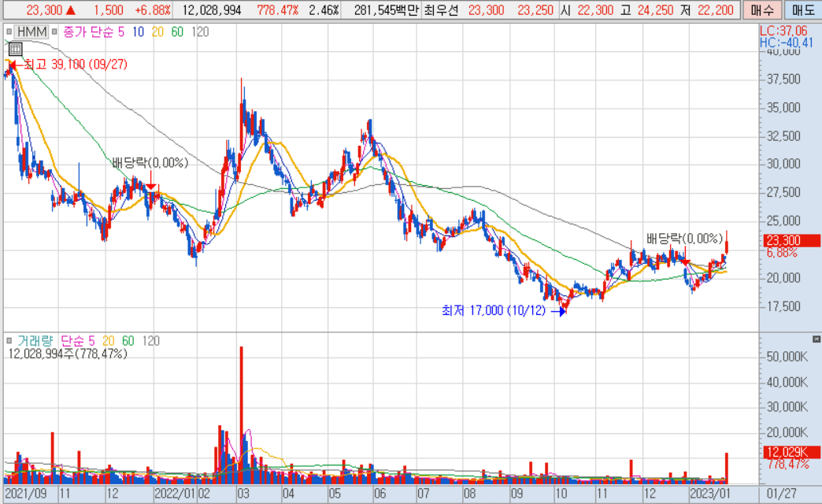Click the 20,000K volume axis label
Viewport: 822px width, 504px height.
coord(787,432)
